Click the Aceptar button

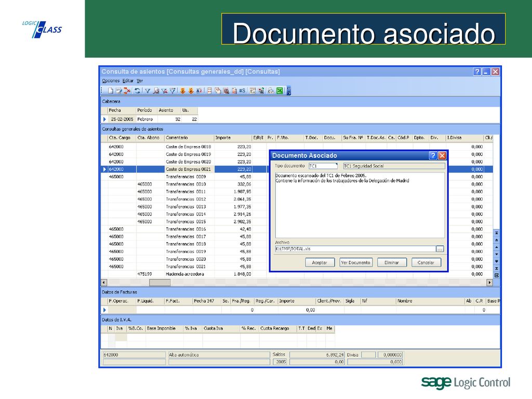tap(320, 262)
